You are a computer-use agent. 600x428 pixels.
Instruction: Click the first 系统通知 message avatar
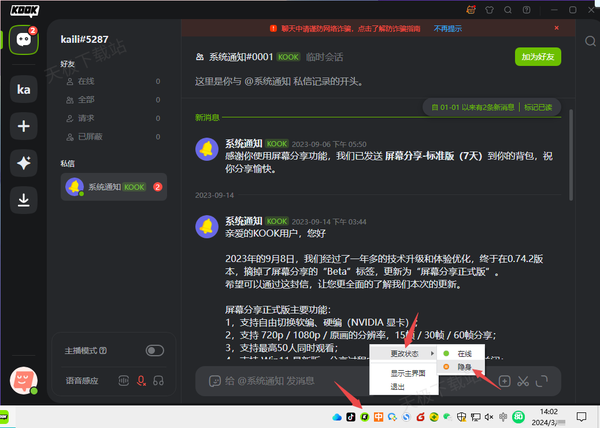pyautogui.click(x=207, y=149)
